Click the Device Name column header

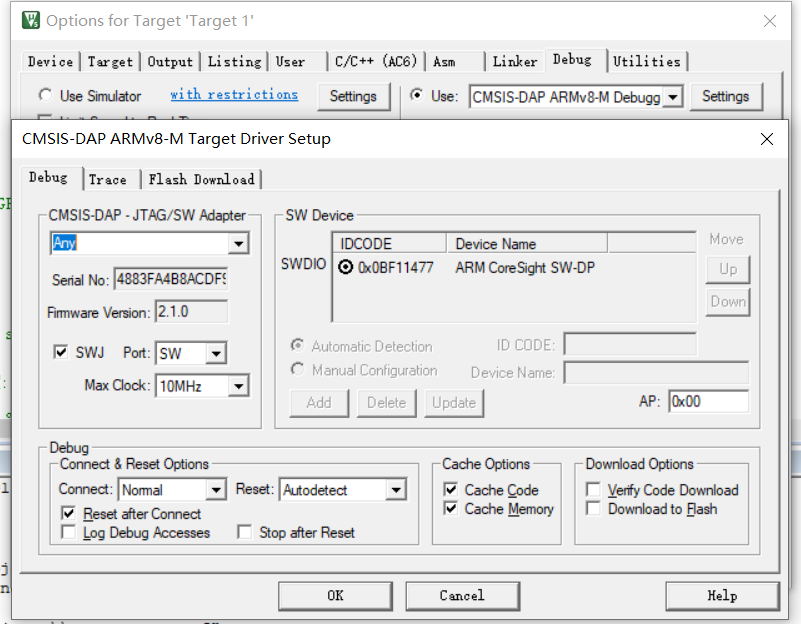[527, 243]
